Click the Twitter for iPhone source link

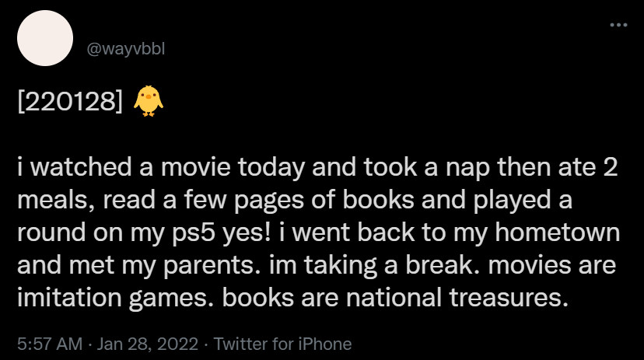pyautogui.click(x=282, y=344)
